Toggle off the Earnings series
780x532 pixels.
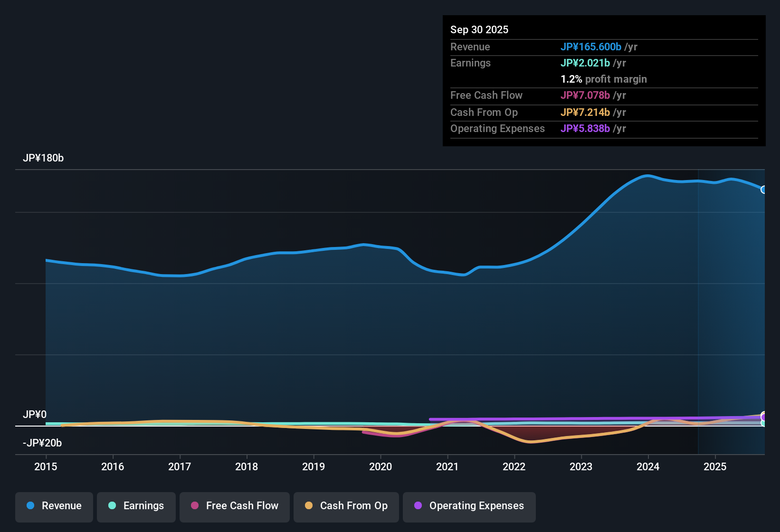(x=136, y=506)
